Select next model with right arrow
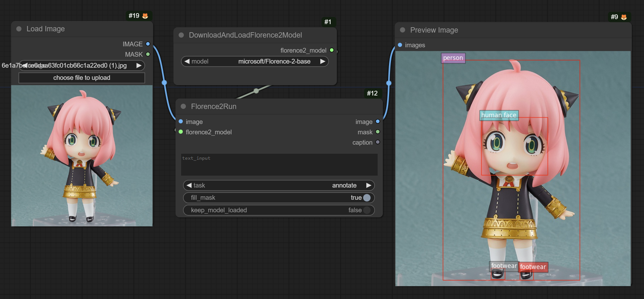 coord(322,61)
